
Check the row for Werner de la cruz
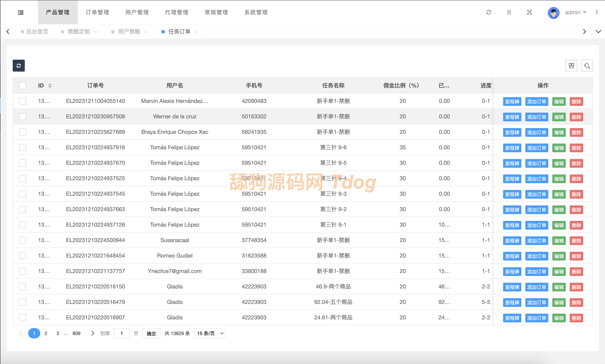23,117
